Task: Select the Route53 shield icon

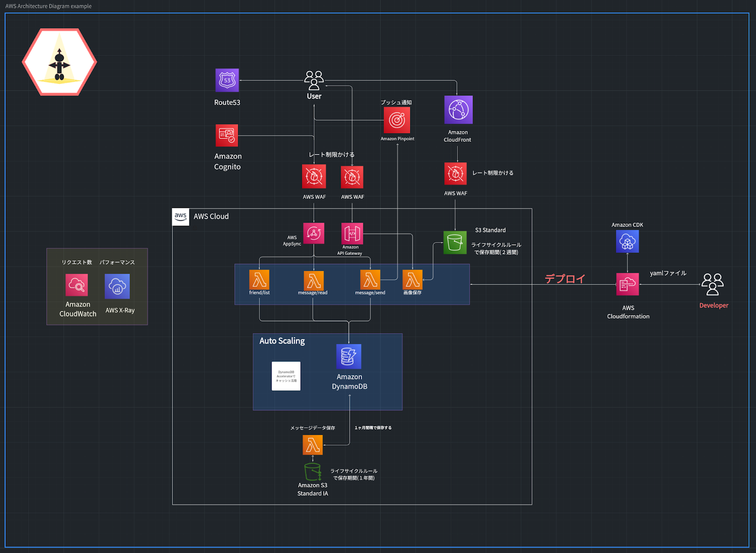Action: (x=227, y=80)
